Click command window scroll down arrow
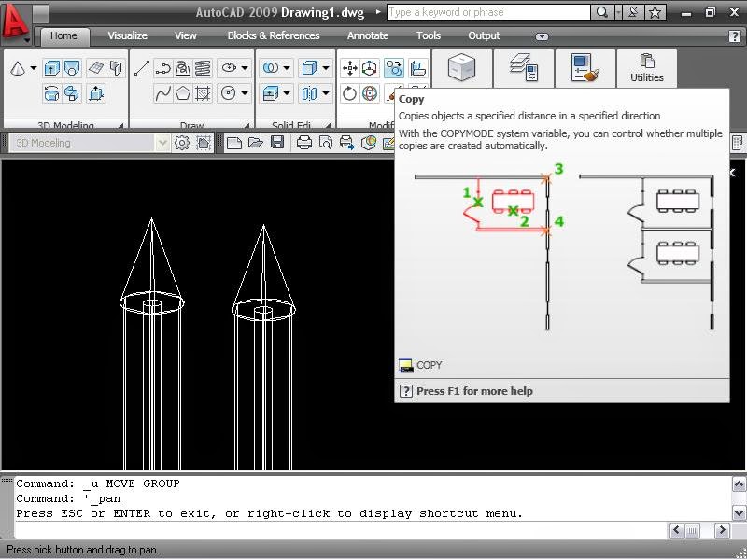Image resolution: width=747 pixels, height=560 pixels. [x=739, y=513]
